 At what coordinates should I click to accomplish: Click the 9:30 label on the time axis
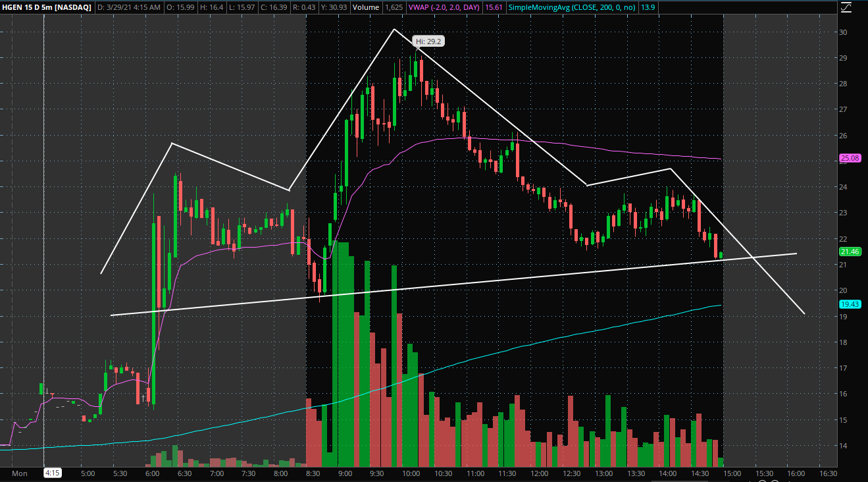(378, 473)
